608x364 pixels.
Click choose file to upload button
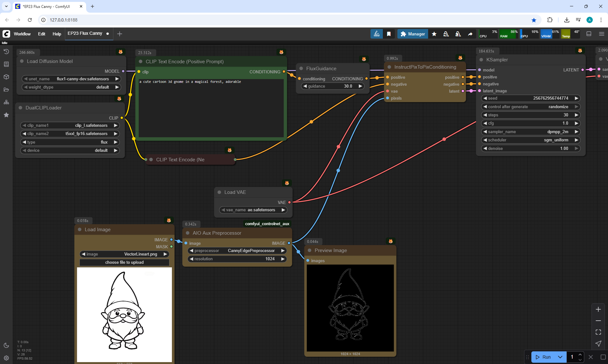point(124,262)
